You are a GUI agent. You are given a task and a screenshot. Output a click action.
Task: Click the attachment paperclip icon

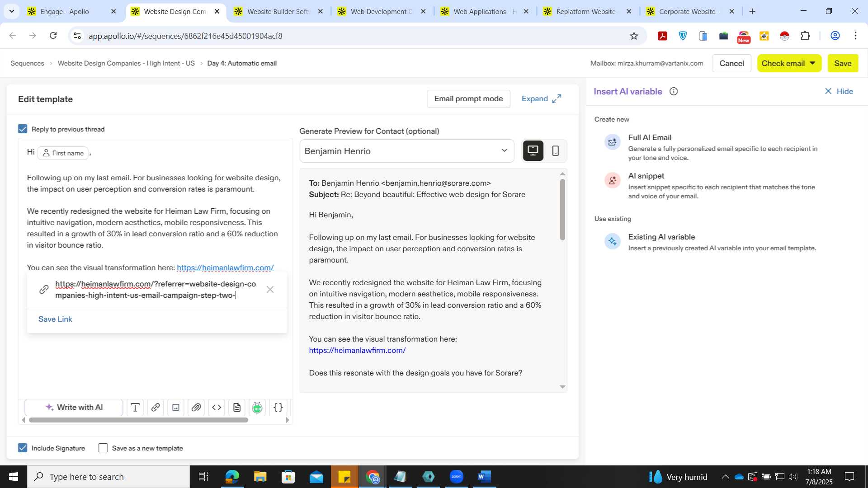pyautogui.click(x=196, y=408)
